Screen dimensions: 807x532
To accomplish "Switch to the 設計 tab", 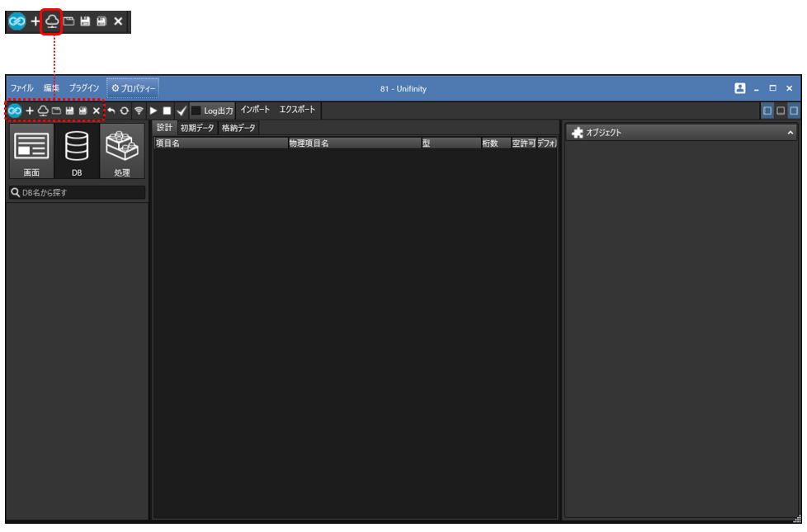I will click(165, 128).
